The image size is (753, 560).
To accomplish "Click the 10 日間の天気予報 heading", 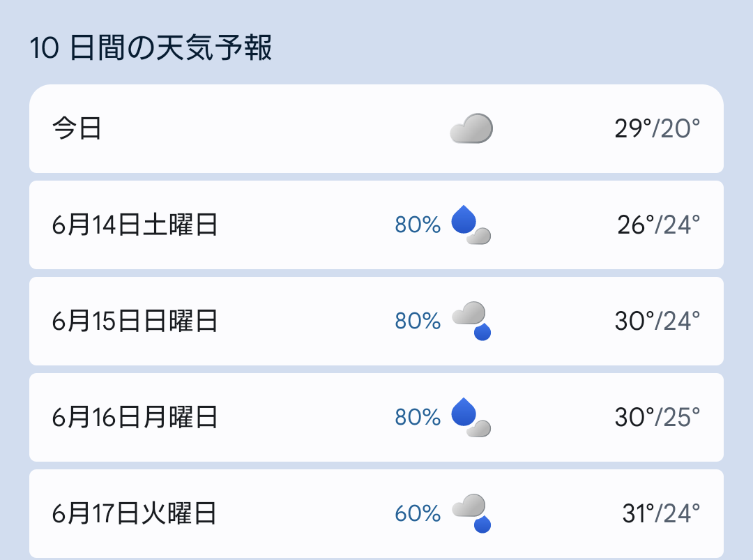I will coord(151,50).
